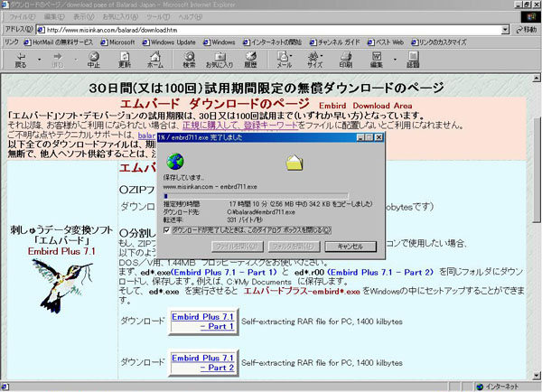Open the 表示(V) menu
This screenshot has width=542, height=392.
click(x=84, y=17)
